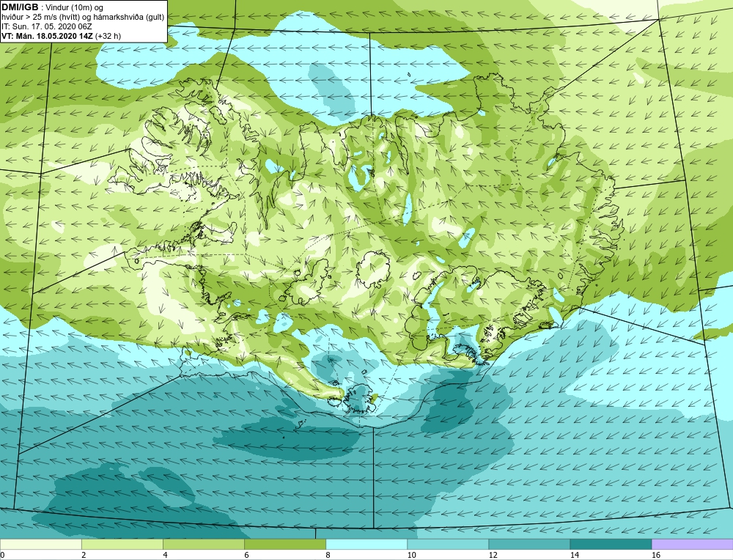Click the legend scale label '0'
The width and height of the screenshot is (733, 560).
tap(2, 555)
